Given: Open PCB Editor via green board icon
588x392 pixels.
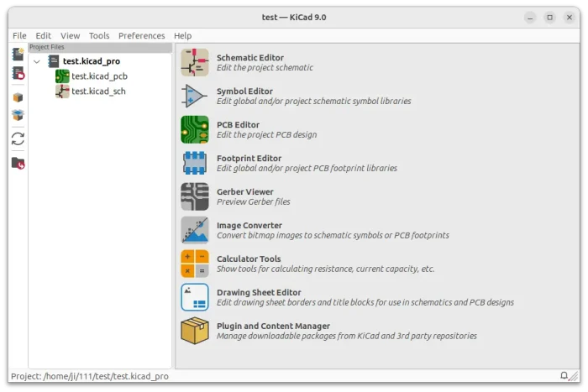Looking at the screenshot, I should [195, 129].
